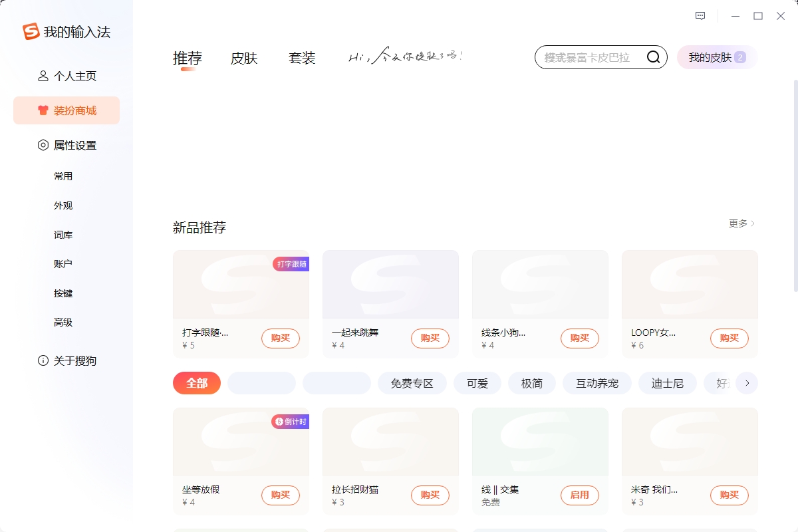Open 外观 settings
Screen dimensions: 798x532
click(63, 205)
